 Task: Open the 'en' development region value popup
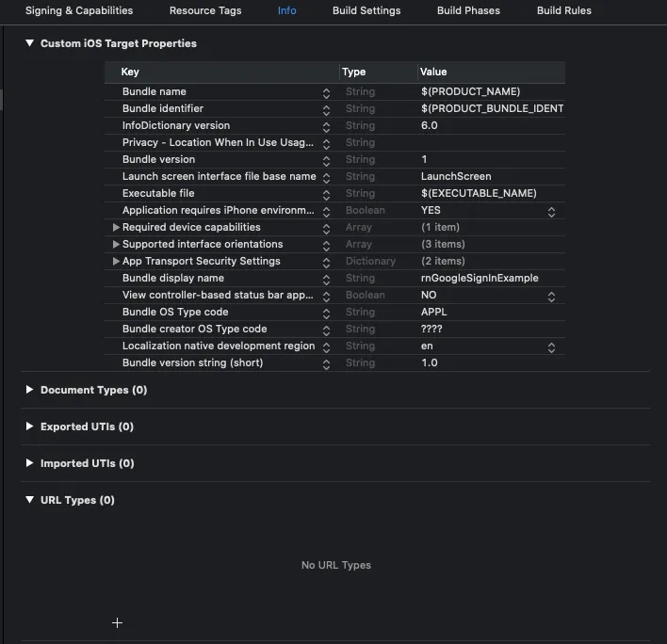point(551,347)
